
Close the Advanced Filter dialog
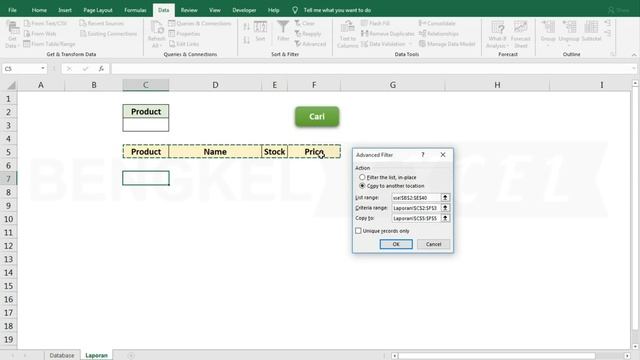(443, 155)
